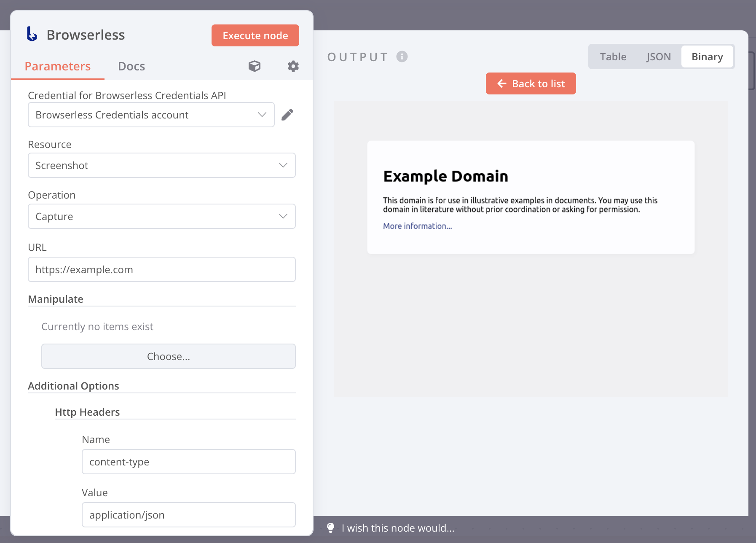
Task: Select Binary output view
Action: 707,56
